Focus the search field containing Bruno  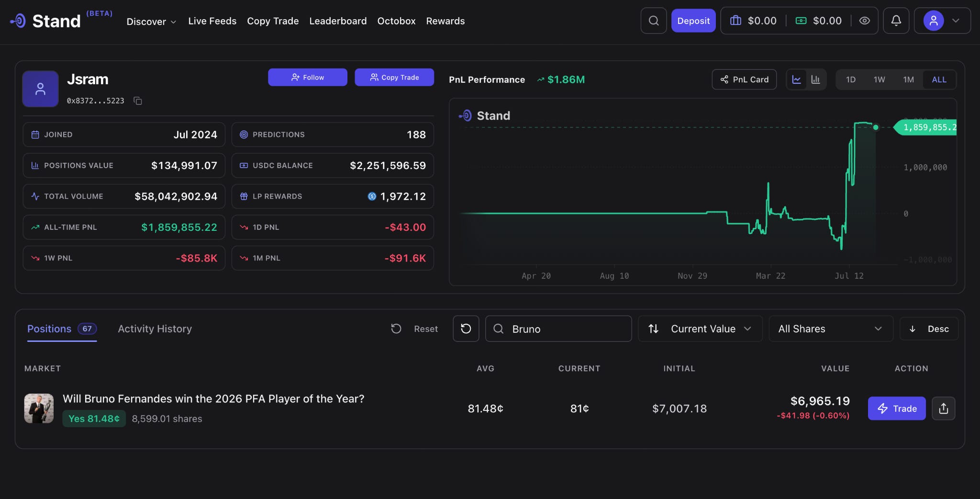(x=558, y=329)
